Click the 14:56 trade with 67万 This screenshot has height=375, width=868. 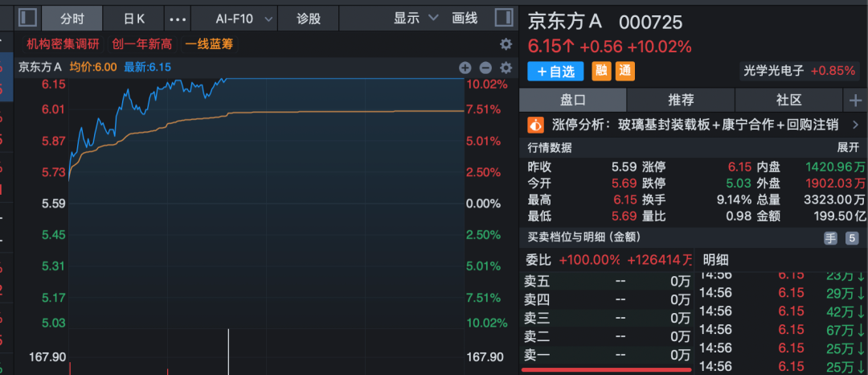[781, 330]
